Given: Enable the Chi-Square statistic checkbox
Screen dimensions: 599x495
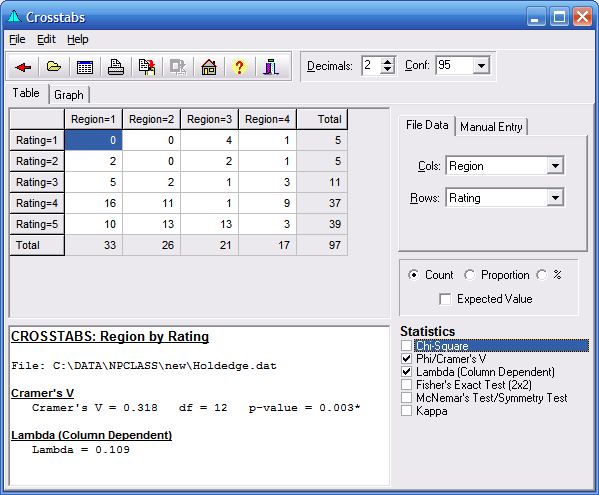Looking at the screenshot, I should pyautogui.click(x=406, y=346).
